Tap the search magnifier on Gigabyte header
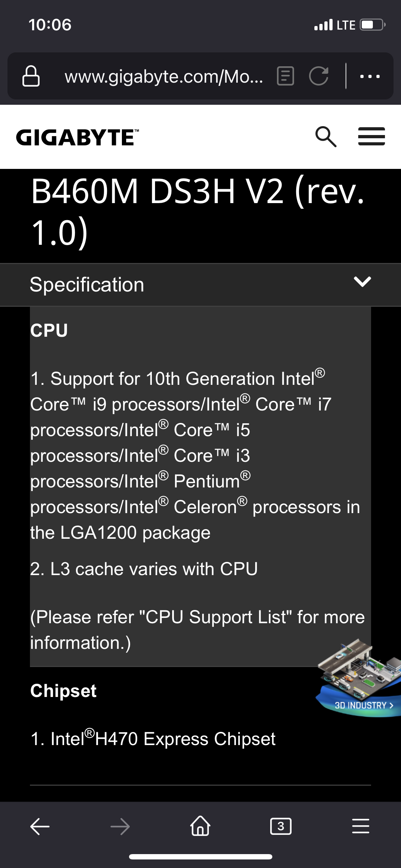 pos(326,136)
